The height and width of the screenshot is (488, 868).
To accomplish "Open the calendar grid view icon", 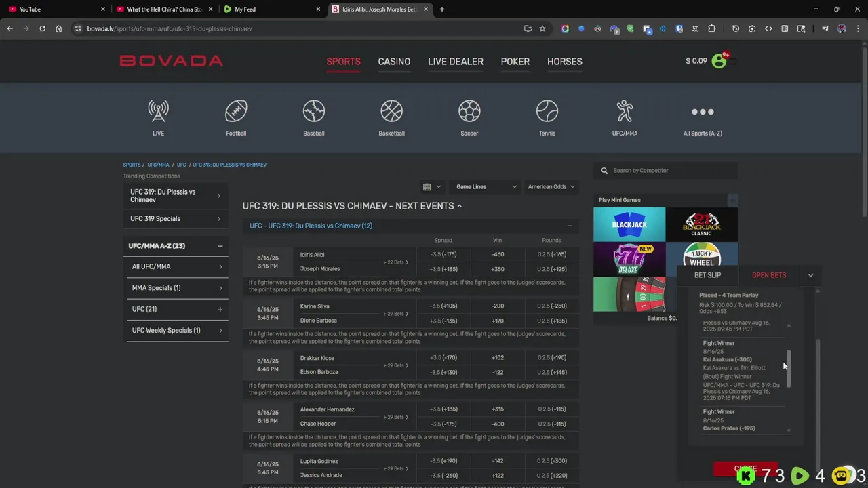I will pos(427,187).
